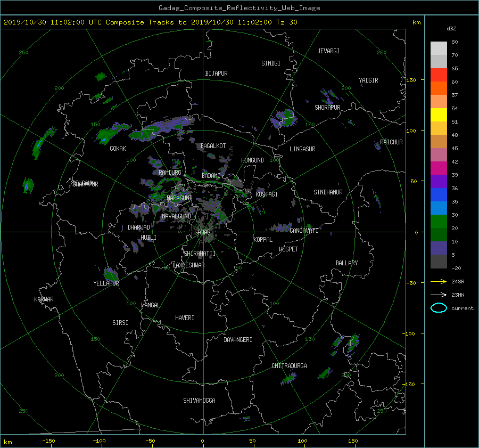Click the JEVARGI city label
Screen dimensions: 479x448
[328, 51]
